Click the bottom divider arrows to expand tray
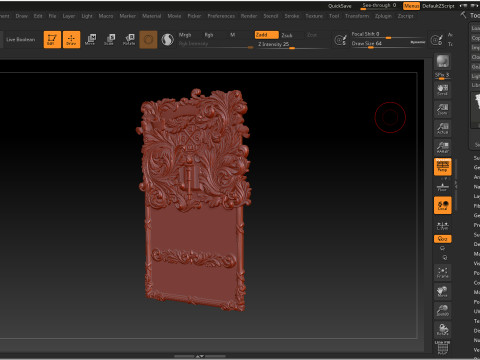The width and height of the screenshot is (480, 360). point(200,356)
